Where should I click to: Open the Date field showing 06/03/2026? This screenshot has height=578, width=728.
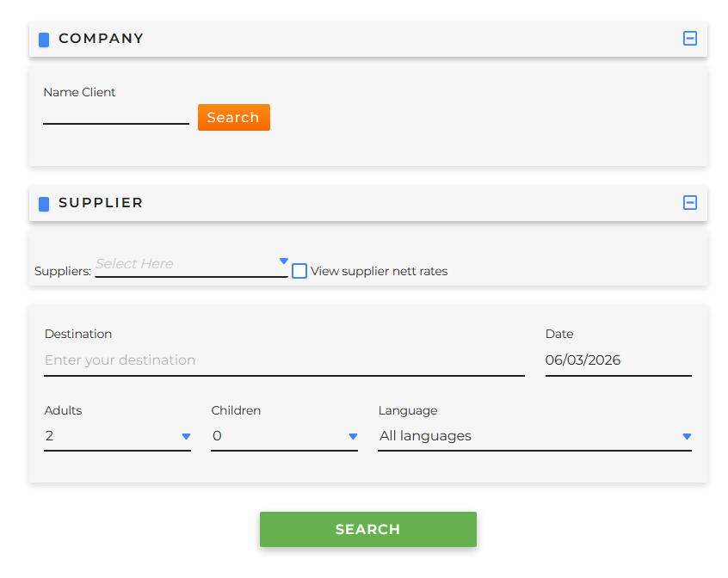click(x=618, y=360)
